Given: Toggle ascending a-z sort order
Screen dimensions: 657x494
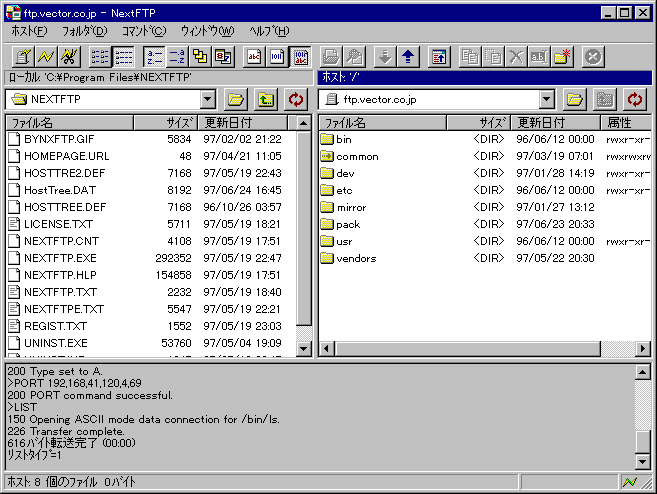Looking at the screenshot, I should 155,57.
